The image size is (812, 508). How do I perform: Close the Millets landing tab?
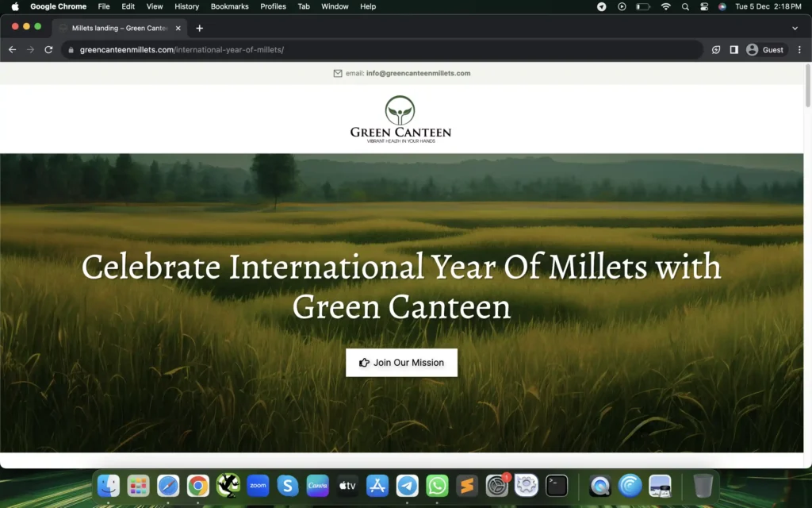tap(178, 28)
